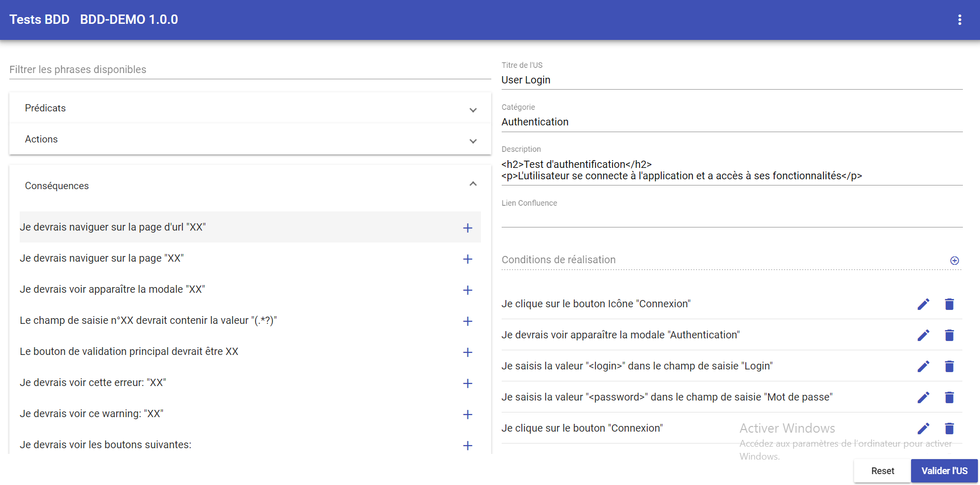Open the three-dot menu in header

tap(959, 20)
